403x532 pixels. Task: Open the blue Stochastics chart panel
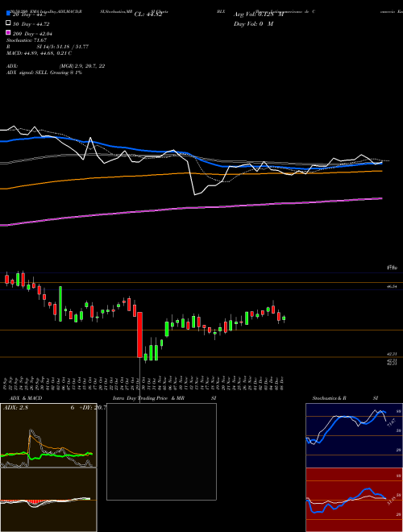(354, 435)
